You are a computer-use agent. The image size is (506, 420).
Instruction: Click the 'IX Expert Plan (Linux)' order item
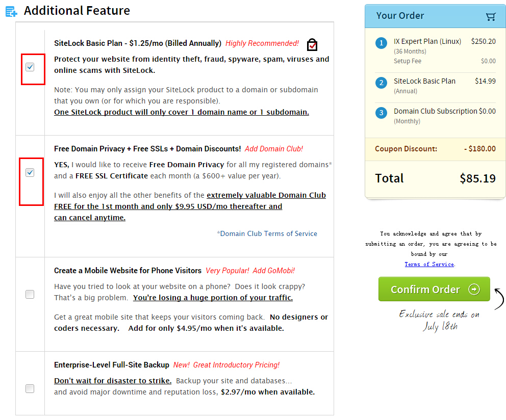click(x=427, y=41)
